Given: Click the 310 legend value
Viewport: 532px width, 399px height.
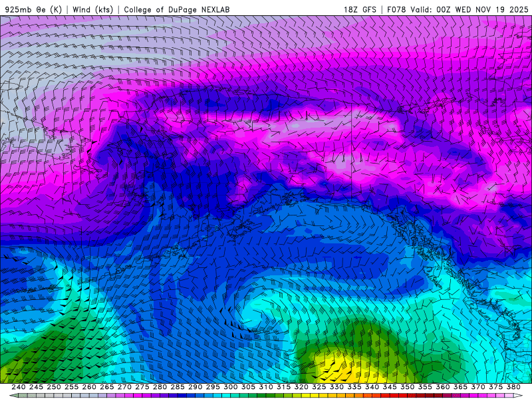Looking at the screenshot, I should click(x=265, y=387).
